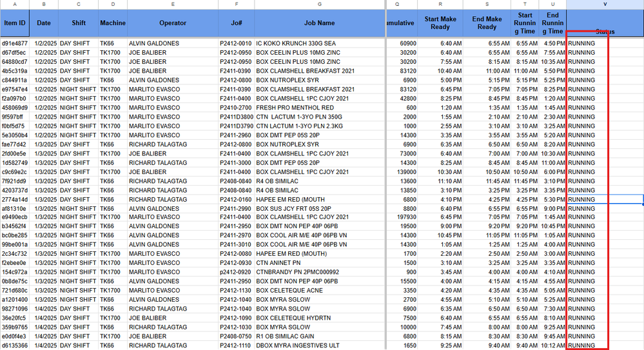Select cumulative value 197930
The image size is (644, 350).
click(402, 217)
